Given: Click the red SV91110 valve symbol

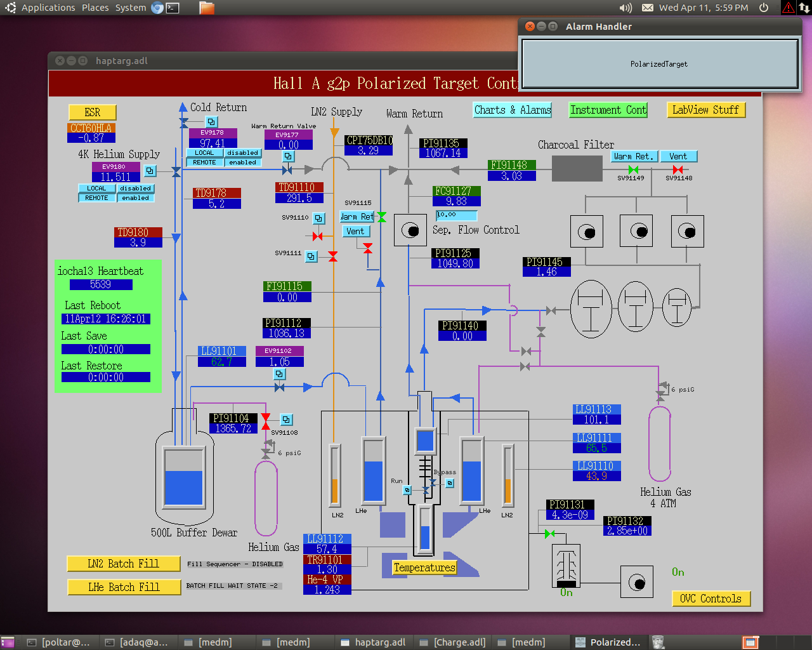Looking at the screenshot, I should pos(318,236).
